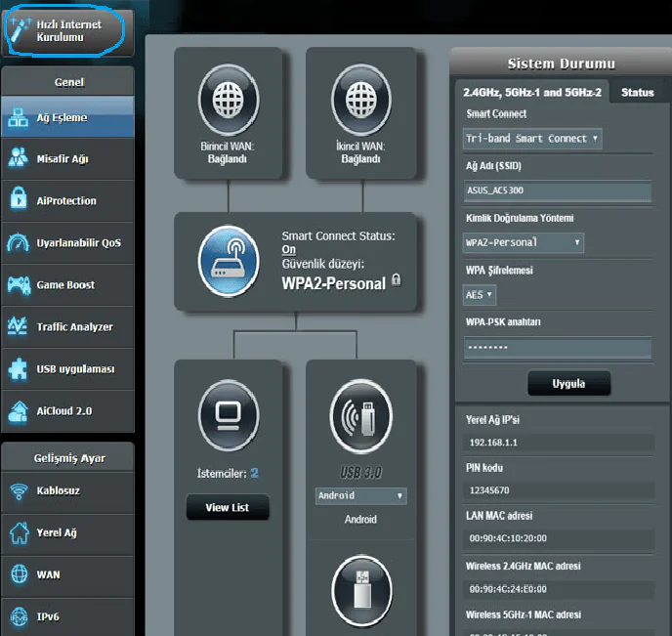Click the İkincil WAN globe icon
672x636 pixels.
(x=360, y=100)
